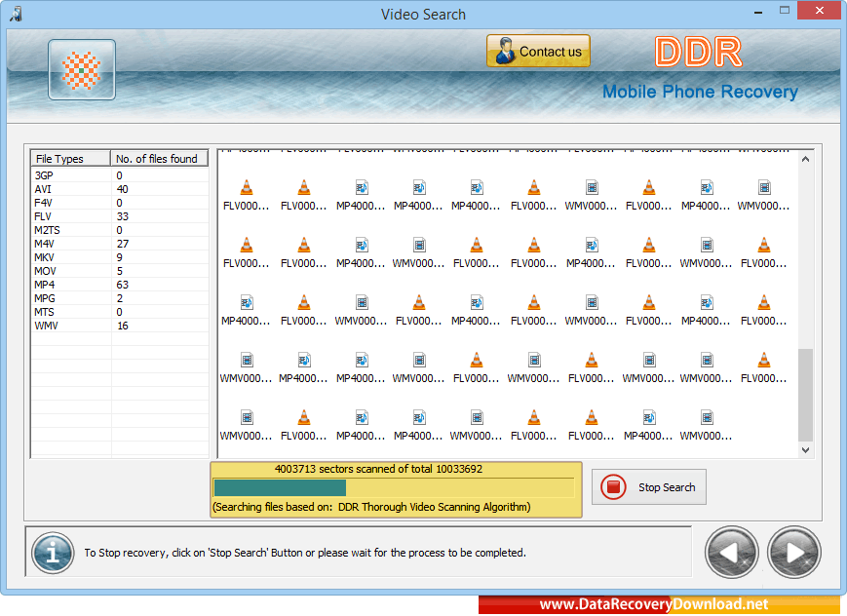Select the rightmost FLV file in the fourth full row
Screen dimensions: 847x616
click(764, 368)
